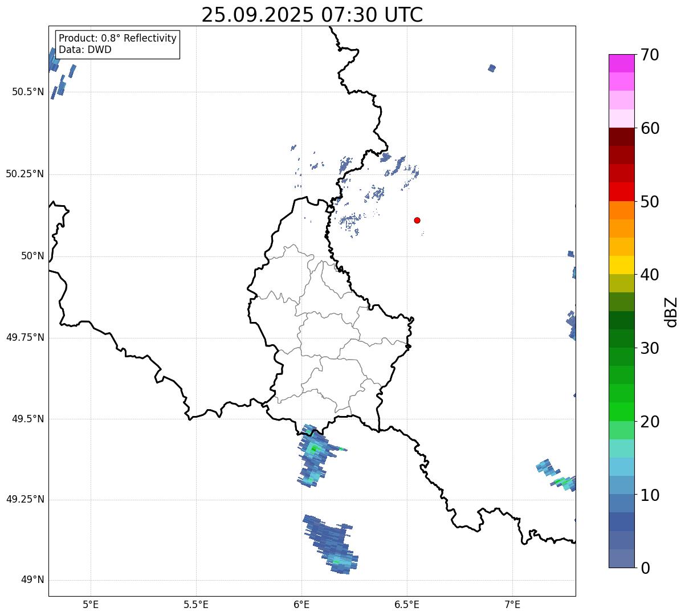The height and width of the screenshot is (616, 685).
Task: Click the dark maroon swatch just below 60 dBZ
Action: point(621,137)
